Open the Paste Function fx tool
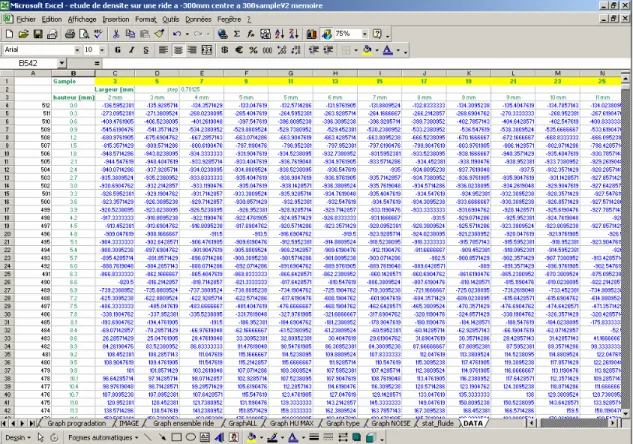Image resolution: width=633 pixels, height=444 pixels. tap(251, 34)
